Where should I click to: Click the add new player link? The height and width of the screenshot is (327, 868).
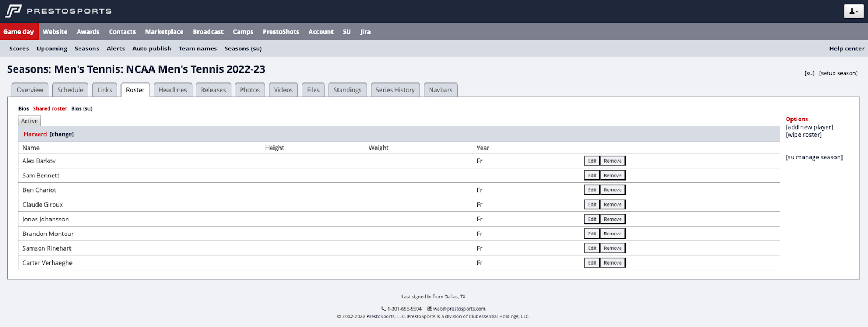tap(809, 127)
